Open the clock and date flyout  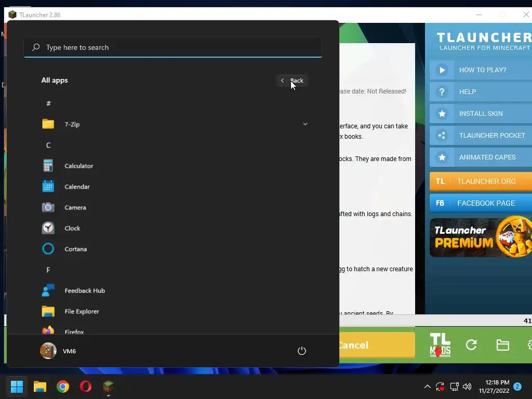click(x=494, y=387)
